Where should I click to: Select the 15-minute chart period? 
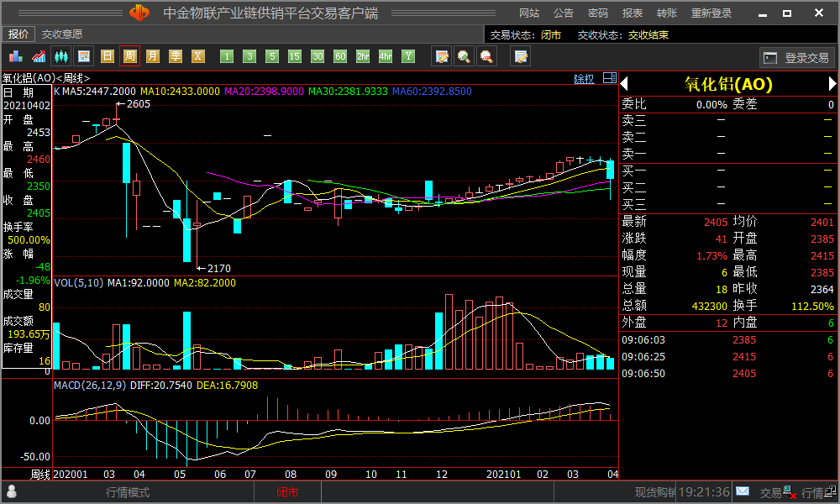tap(295, 56)
